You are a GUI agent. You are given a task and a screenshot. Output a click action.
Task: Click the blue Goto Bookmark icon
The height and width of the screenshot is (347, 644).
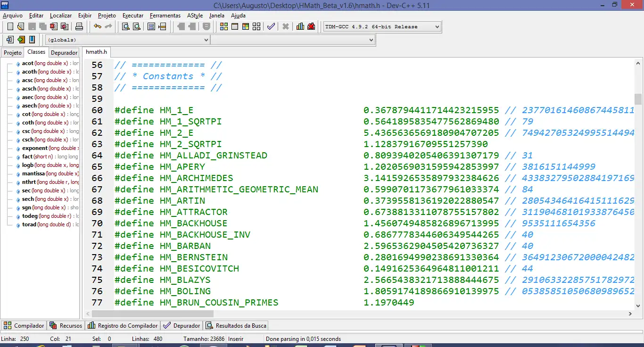coord(32,40)
